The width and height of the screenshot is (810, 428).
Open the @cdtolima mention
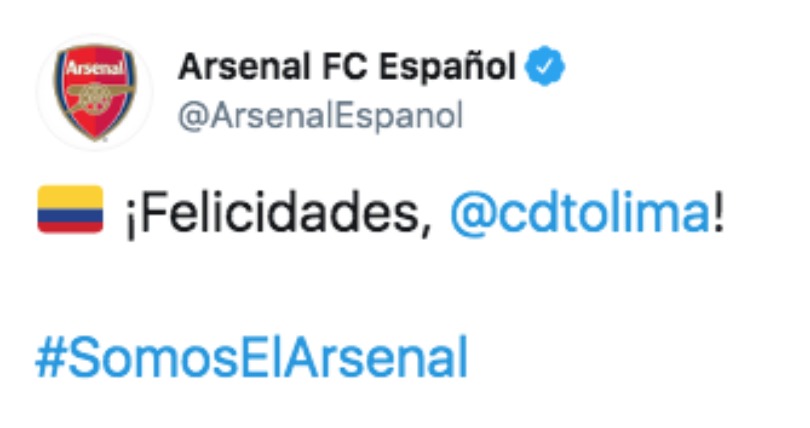tap(579, 211)
